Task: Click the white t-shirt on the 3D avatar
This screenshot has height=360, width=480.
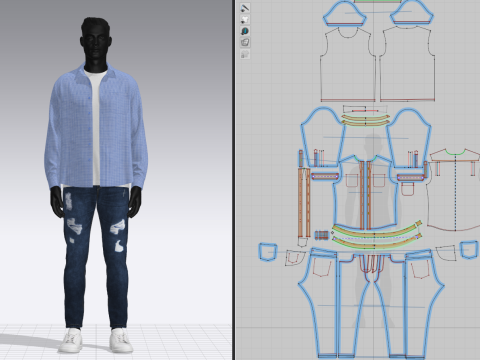Action: 96,127
